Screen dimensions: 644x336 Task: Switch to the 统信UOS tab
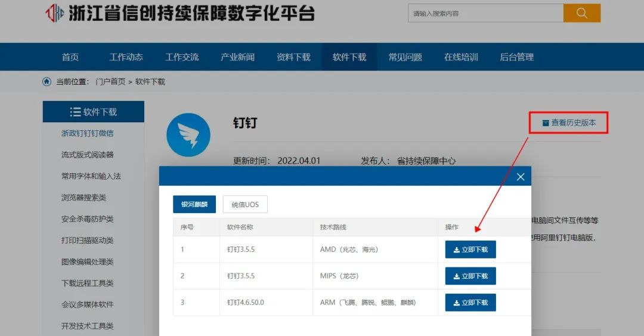[x=245, y=204]
